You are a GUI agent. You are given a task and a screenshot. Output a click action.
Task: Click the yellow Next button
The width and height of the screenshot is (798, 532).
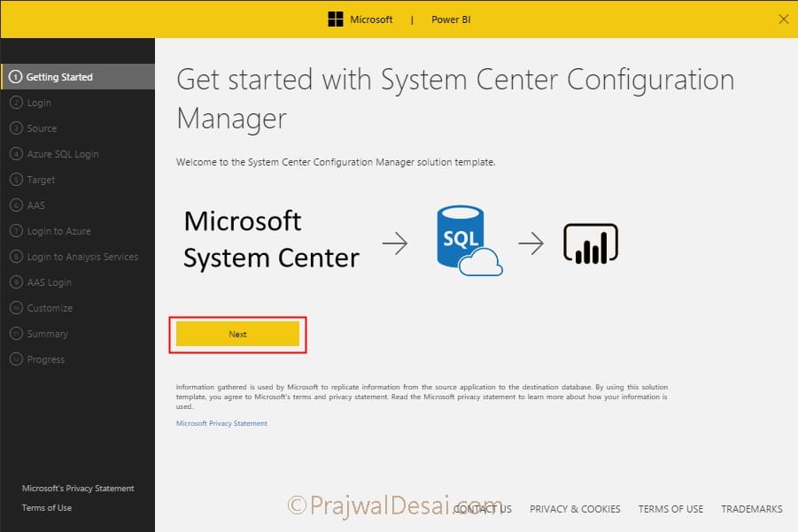tap(237, 334)
